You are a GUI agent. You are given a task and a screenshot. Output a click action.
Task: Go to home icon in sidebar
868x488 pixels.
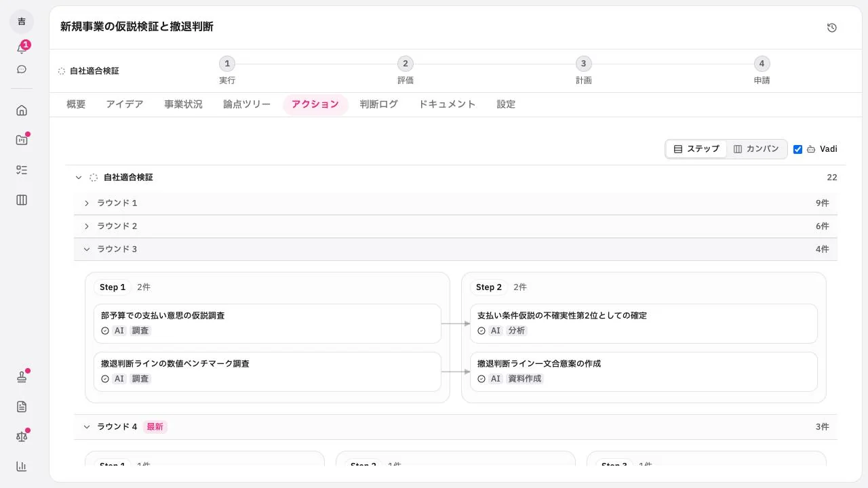(x=22, y=110)
